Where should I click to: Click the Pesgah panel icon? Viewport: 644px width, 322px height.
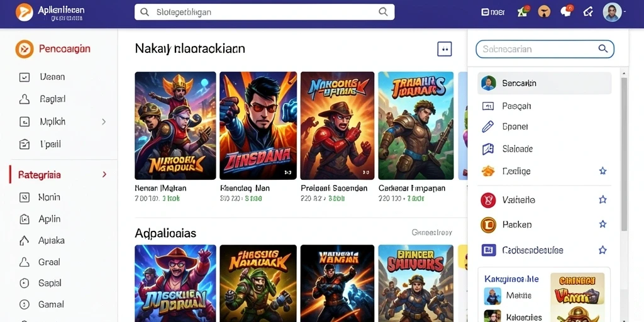(488, 106)
